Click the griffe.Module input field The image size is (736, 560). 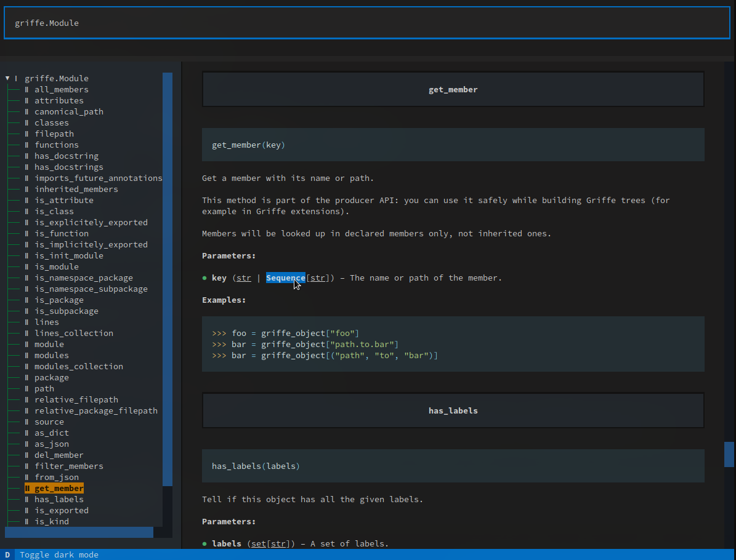(367, 23)
